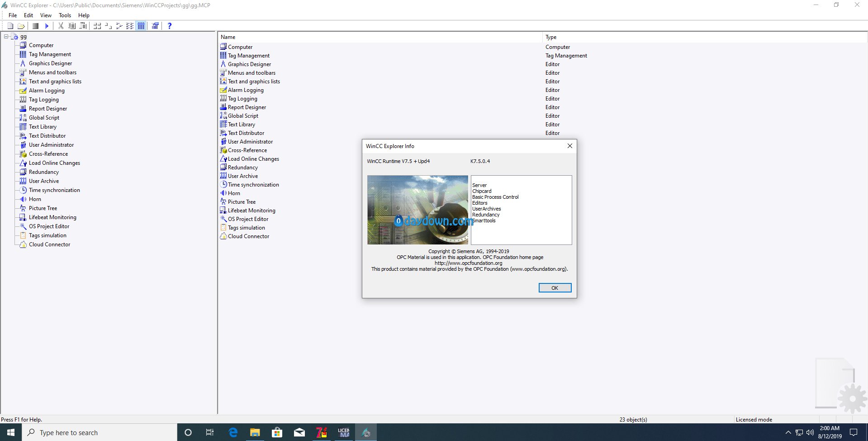Click User Archive icon in right list
Viewport: 868px width, 441px height.
tap(223, 176)
